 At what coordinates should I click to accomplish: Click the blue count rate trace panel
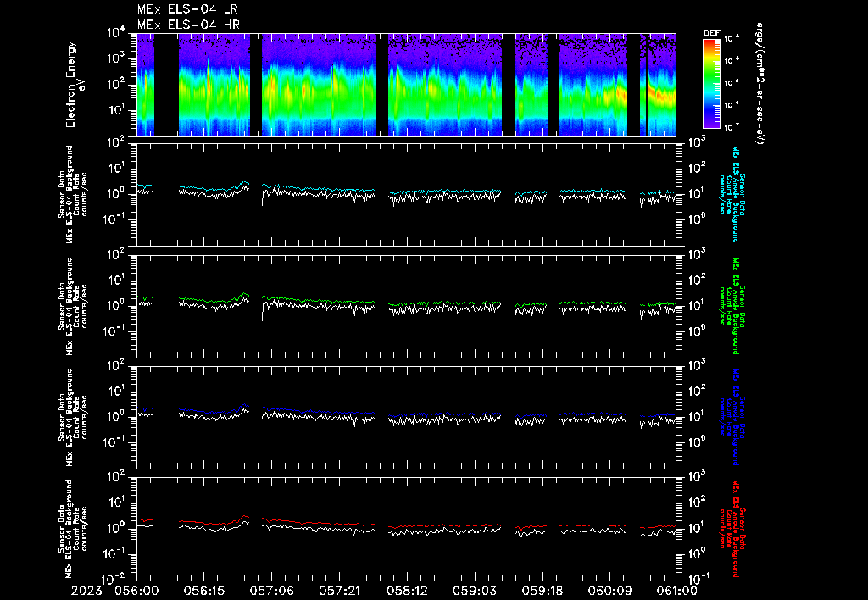pyautogui.click(x=406, y=417)
